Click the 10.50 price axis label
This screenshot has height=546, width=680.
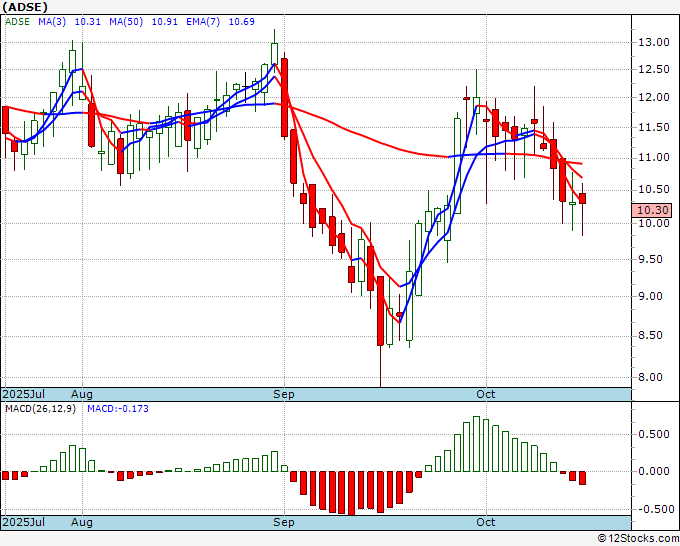(x=654, y=190)
